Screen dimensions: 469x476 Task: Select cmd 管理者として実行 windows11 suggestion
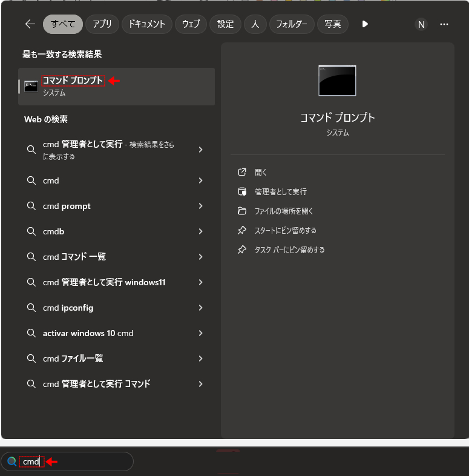116,282
